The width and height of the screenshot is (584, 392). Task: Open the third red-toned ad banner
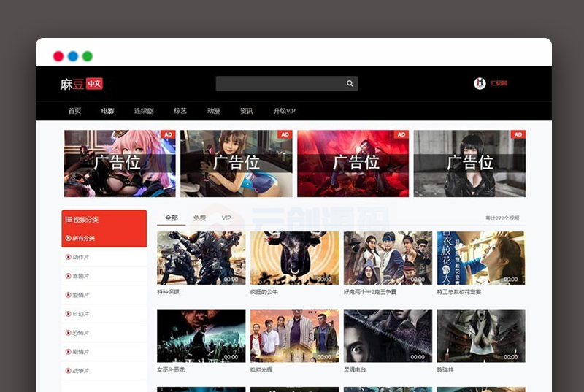coord(353,164)
